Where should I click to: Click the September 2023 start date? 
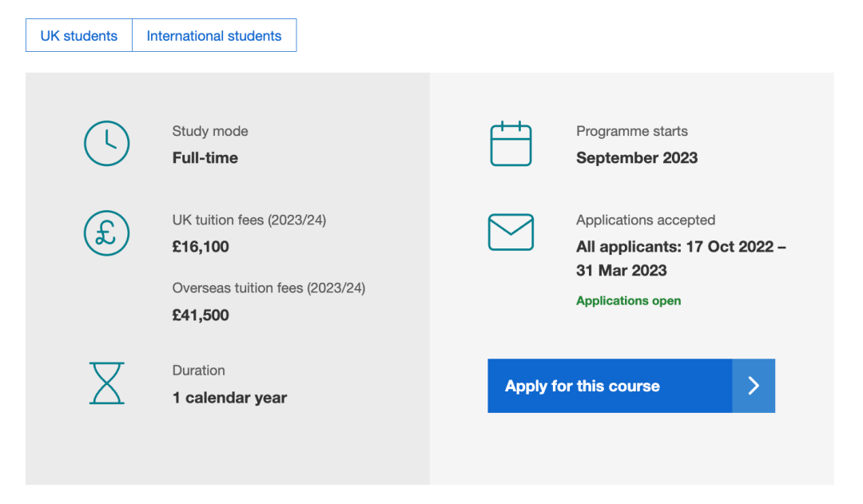coord(637,158)
